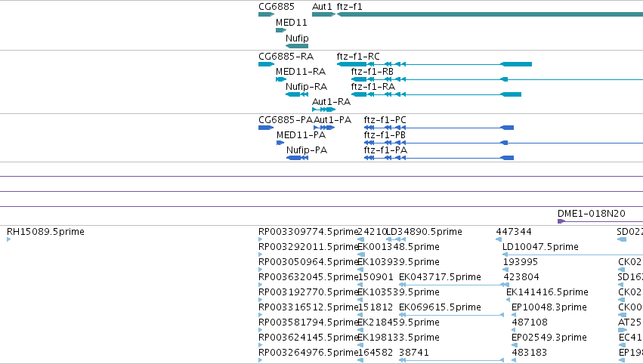
Task: Click the ftz-f1-RC transcript glyph
Action: click(434, 64)
